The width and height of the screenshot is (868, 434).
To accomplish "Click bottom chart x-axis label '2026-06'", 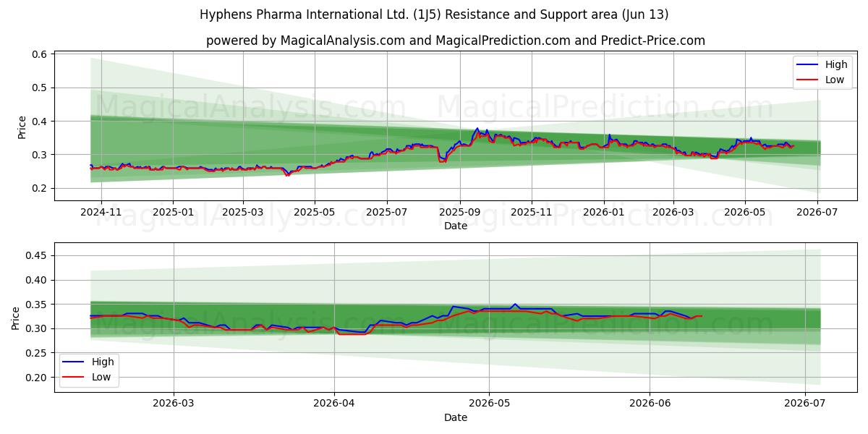I will (650, 405).
